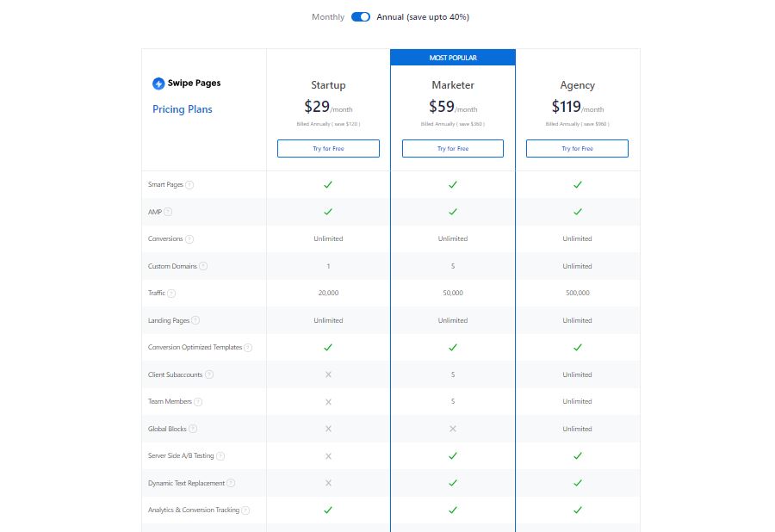Click the Startup Team Members cross icon
The image size is (775, 532).
328,402
